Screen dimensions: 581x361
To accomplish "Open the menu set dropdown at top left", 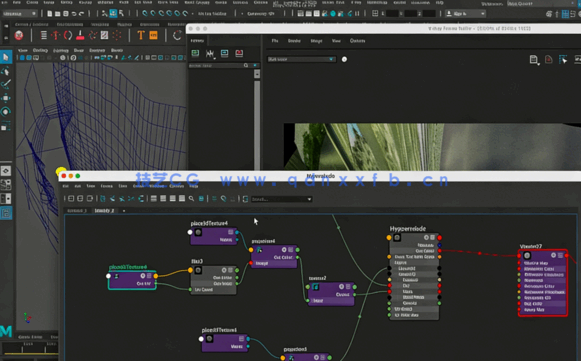I will 20,14.
